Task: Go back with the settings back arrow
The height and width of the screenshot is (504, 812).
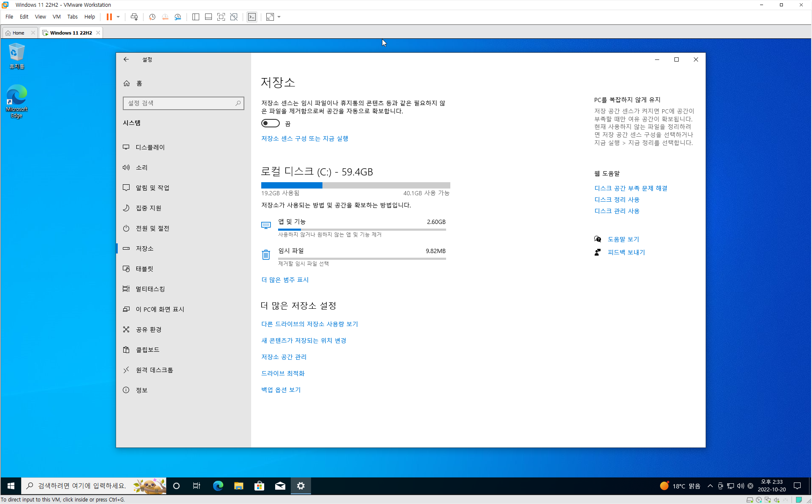Action: (126, 59)
